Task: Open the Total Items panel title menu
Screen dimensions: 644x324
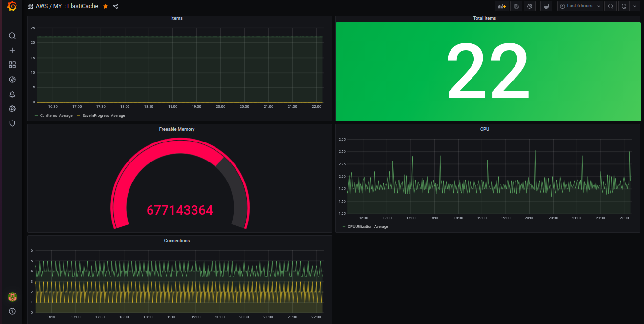Action: (485, 18)
